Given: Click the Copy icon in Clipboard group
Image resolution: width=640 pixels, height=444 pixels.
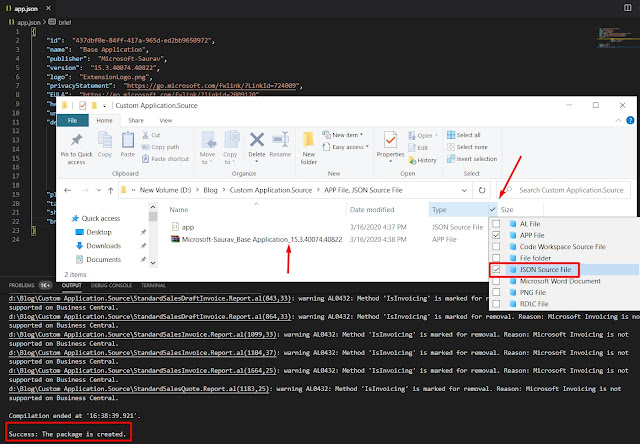Looking at the screenshot, I should [x=104, y=140].
